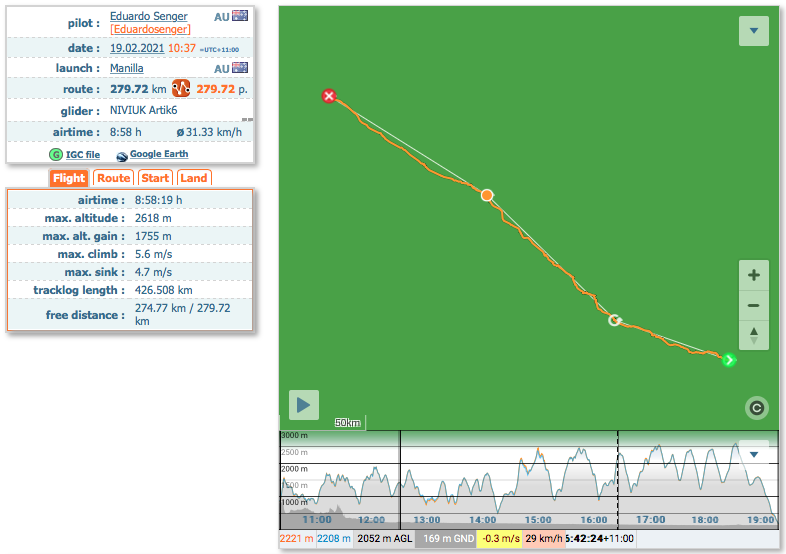
Task: Click the red X landing marker
Action: (328, 96)
